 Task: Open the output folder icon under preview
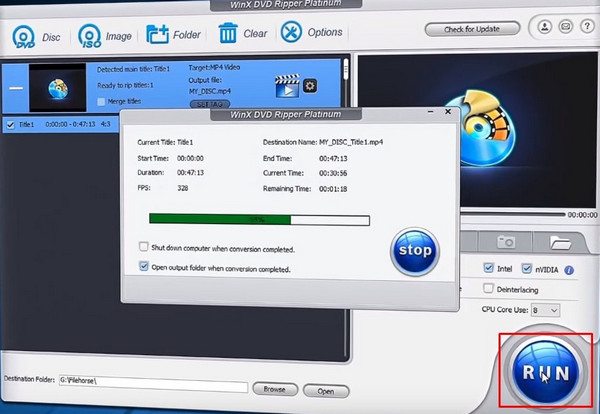560,243
